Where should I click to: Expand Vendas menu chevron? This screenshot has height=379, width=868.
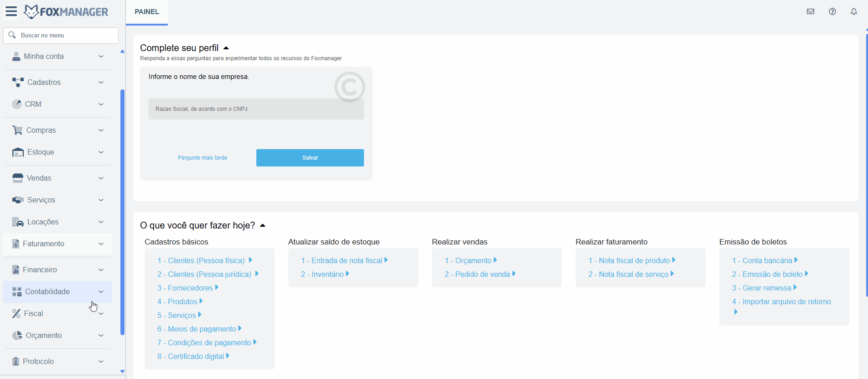(101, 178)
